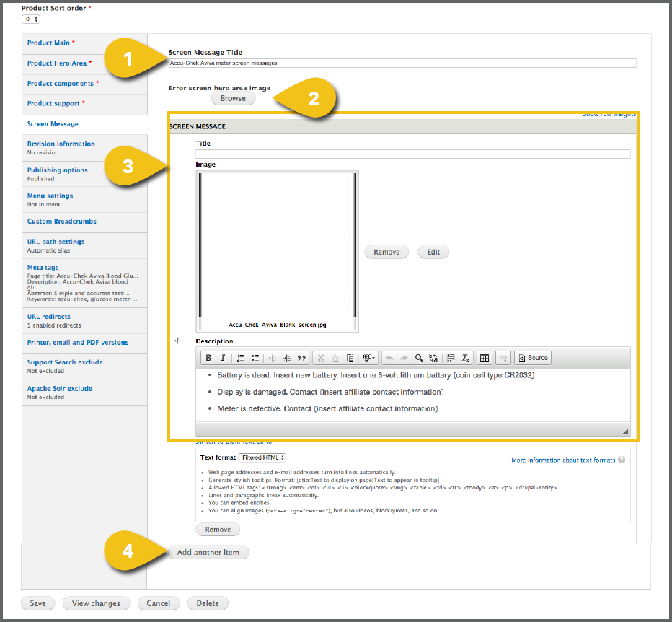Redo last edit in Description

pyautogui.click(x=404, y=358)
